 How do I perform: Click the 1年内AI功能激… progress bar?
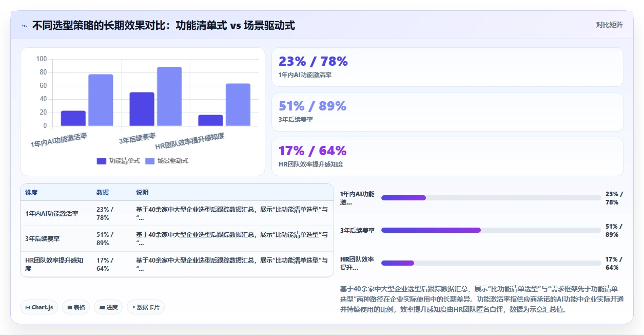pos(491,198)
